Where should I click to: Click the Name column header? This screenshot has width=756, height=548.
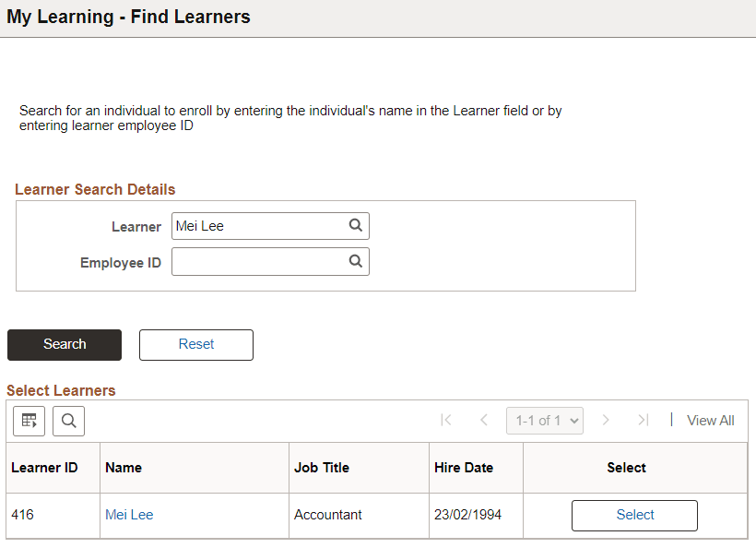coord(124,468)
